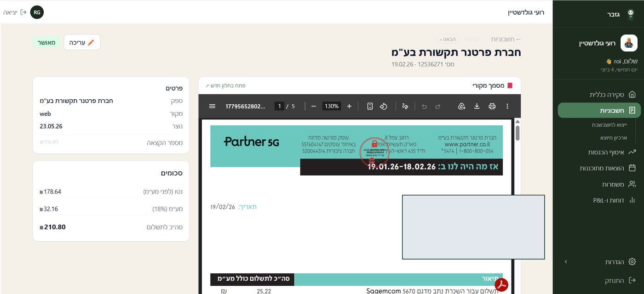The height and width of the screenshot is (294, 644).
Task: Click התנתק disconnect in sidebar
Action: (621, 280)
